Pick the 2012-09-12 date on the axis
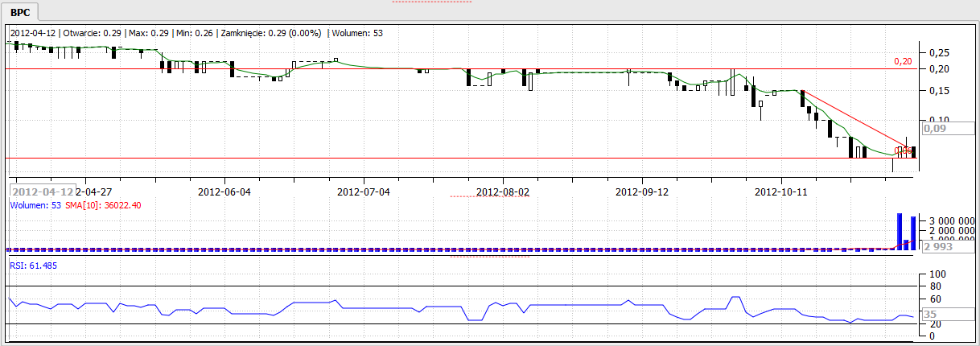Viewport: 980px width, 346px height. coord(642,192)
